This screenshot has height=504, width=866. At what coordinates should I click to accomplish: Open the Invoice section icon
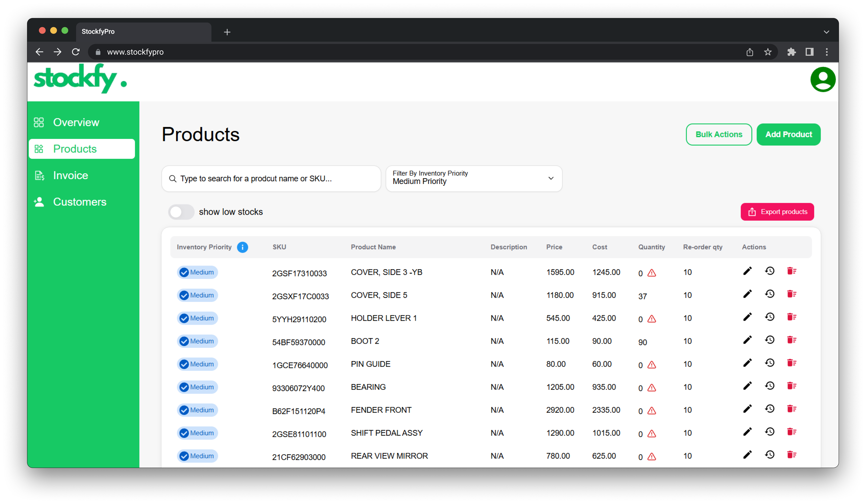pos(39,175)
